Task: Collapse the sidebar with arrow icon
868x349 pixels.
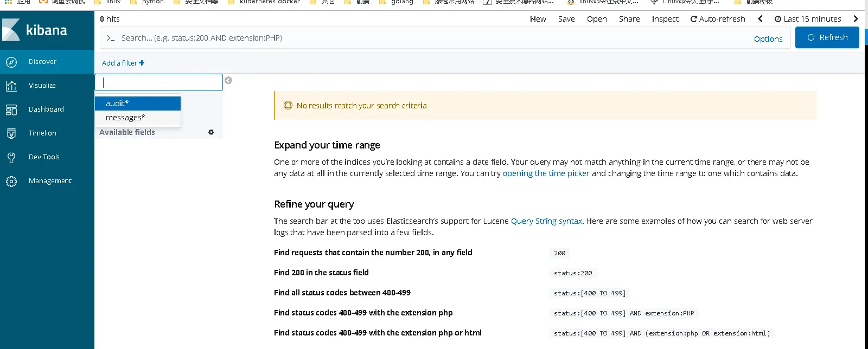Action: tap(228, 81)
